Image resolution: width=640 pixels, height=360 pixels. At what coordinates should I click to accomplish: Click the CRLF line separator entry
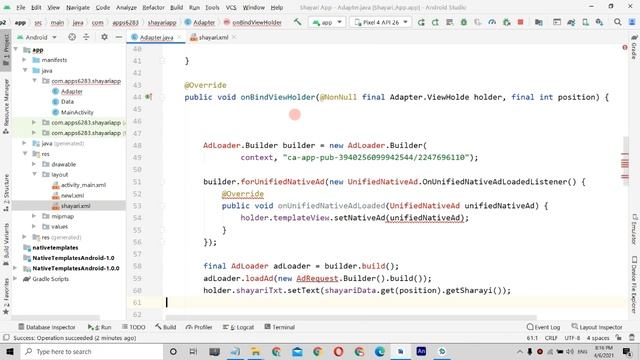[551, 338]
